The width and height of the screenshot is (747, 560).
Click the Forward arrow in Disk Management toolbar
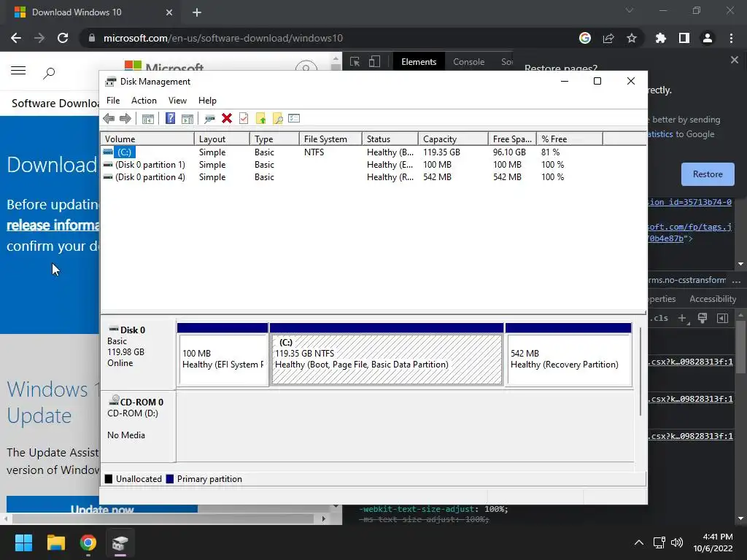pyautogui.click(x=125, y=119)
